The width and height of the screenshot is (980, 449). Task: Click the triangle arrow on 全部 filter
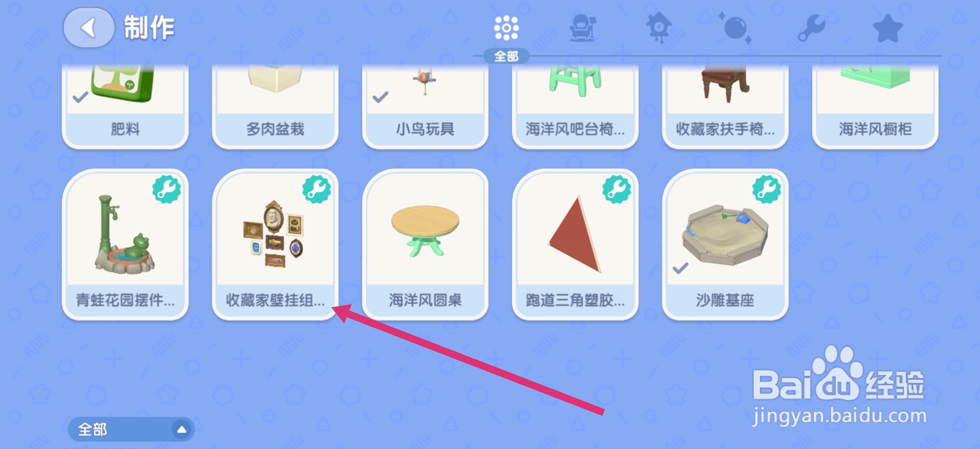click(182, 429)
